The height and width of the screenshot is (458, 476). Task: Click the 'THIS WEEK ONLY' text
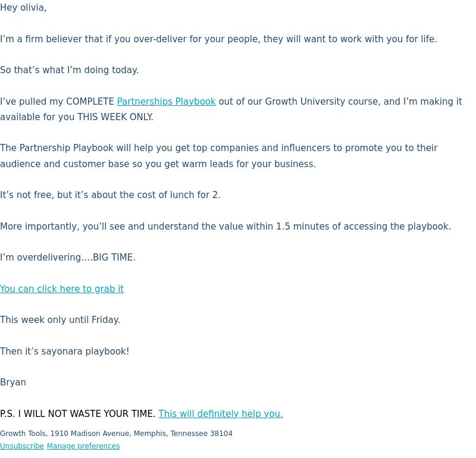point(115,117)
